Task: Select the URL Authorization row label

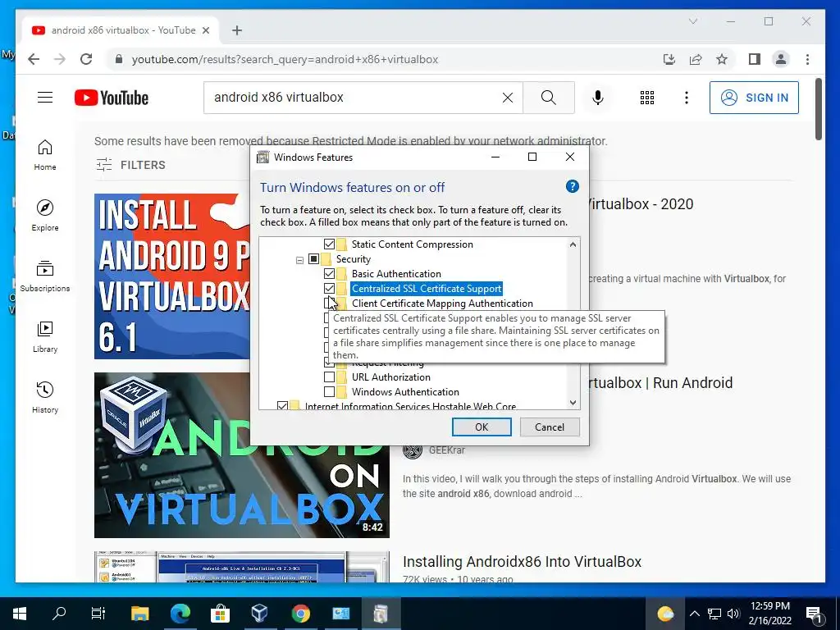Action: click(391, 377)
